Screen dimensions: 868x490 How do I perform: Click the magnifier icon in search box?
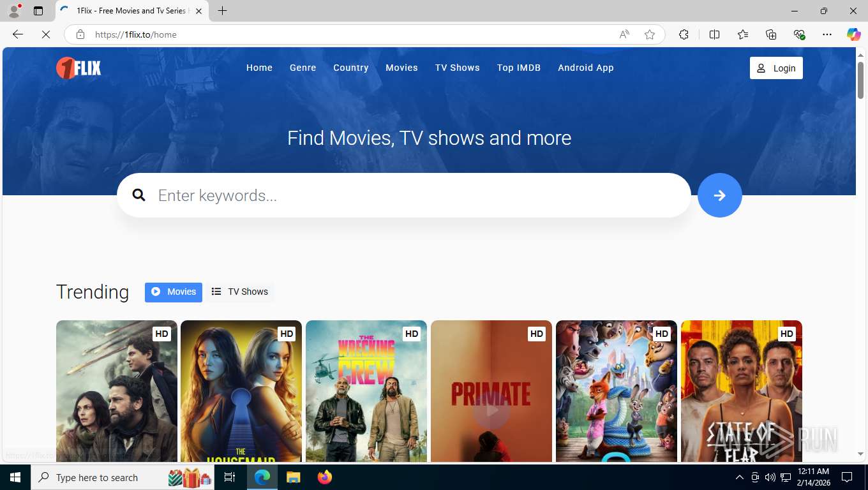click(x=139, y=195)
